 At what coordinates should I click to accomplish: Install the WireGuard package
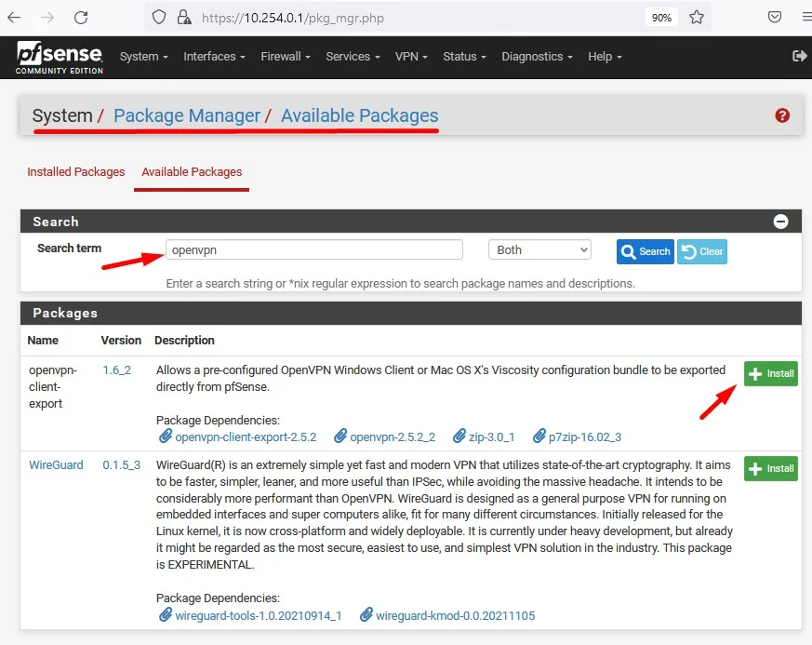pos(770,469)
